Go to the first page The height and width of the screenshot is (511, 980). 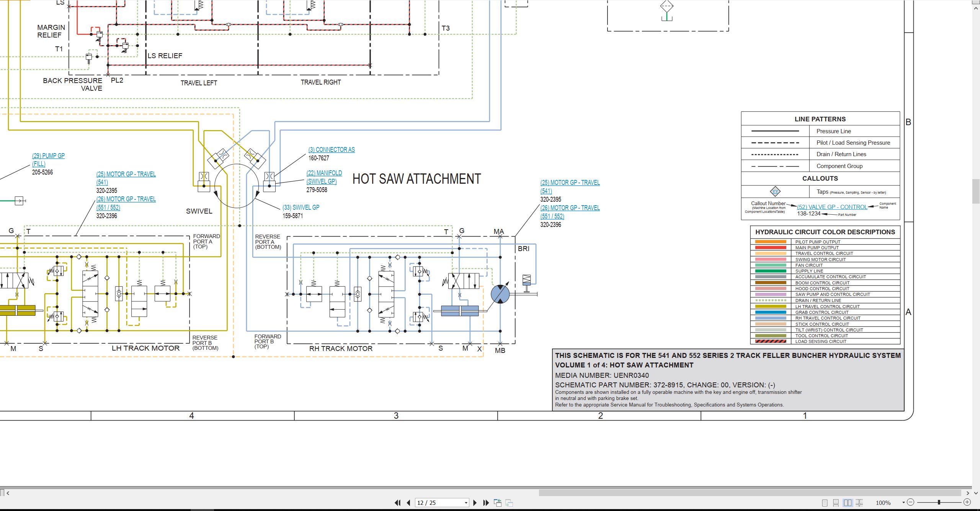pyautogui.click(x=398, y=503)
